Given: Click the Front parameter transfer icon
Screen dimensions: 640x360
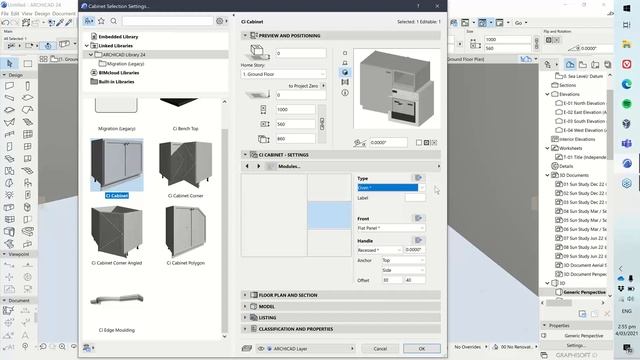Looking at the screenshot, I should [x=418, y=218].
